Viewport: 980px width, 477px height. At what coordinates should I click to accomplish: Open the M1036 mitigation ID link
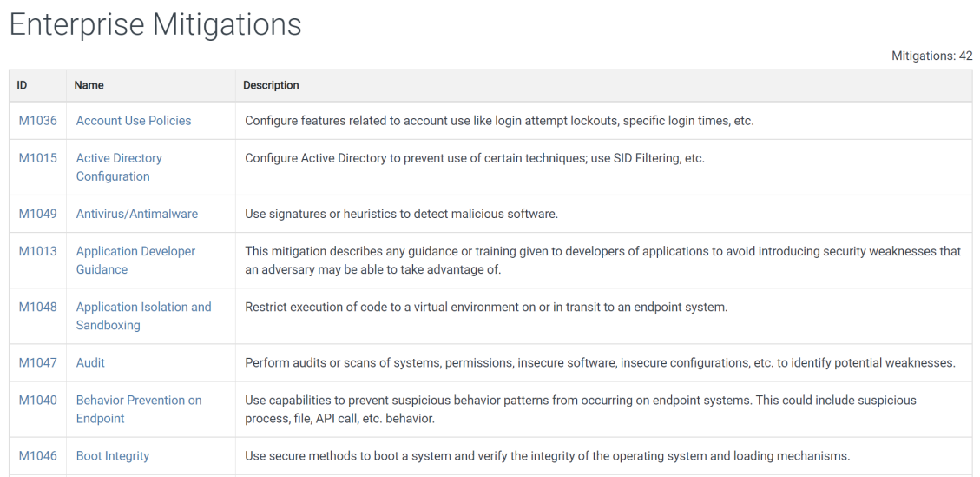click(37, 121)
